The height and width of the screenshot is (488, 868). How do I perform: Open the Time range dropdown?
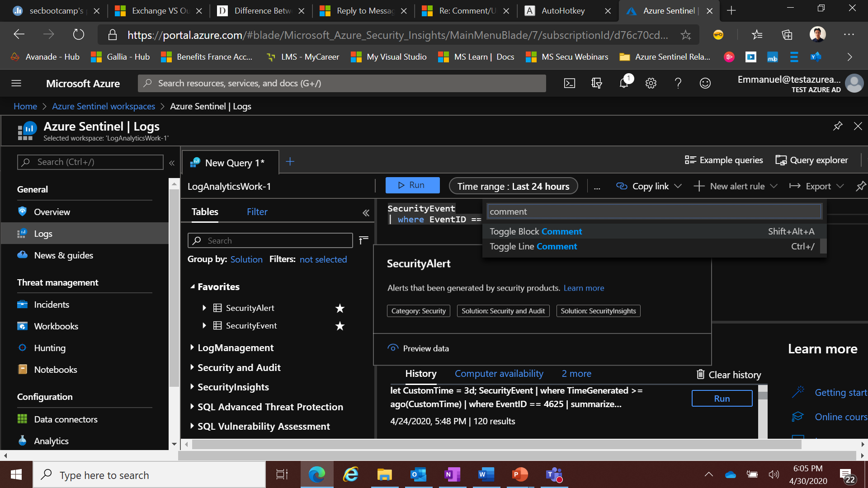[x=513, y=186]
